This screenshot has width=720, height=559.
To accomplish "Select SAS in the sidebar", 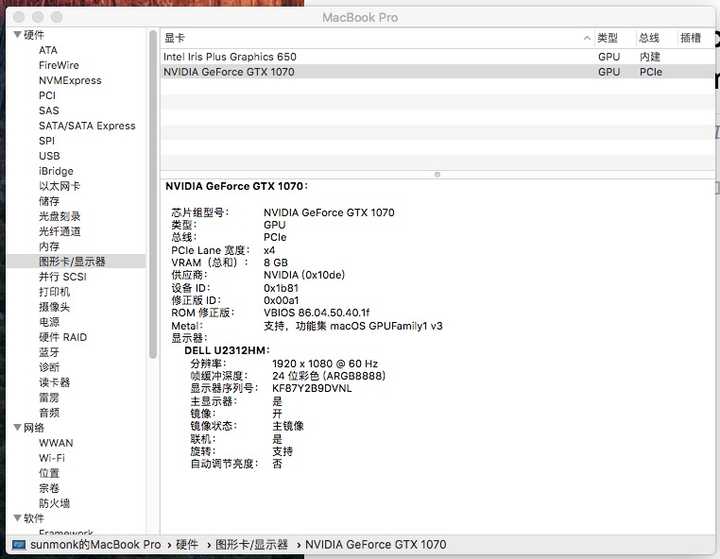I will point(49,111).
